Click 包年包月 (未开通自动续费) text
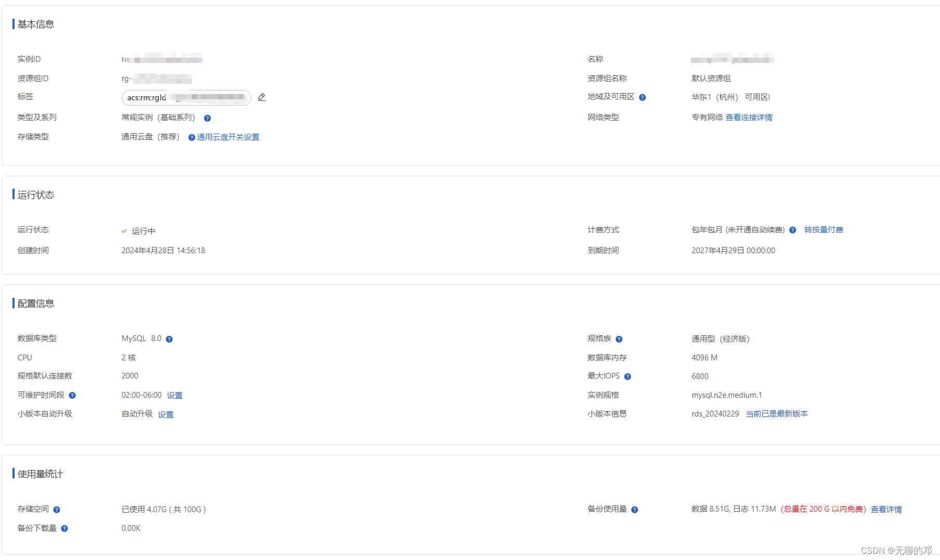The image size is (940, 560). click(x=738, y=230)
